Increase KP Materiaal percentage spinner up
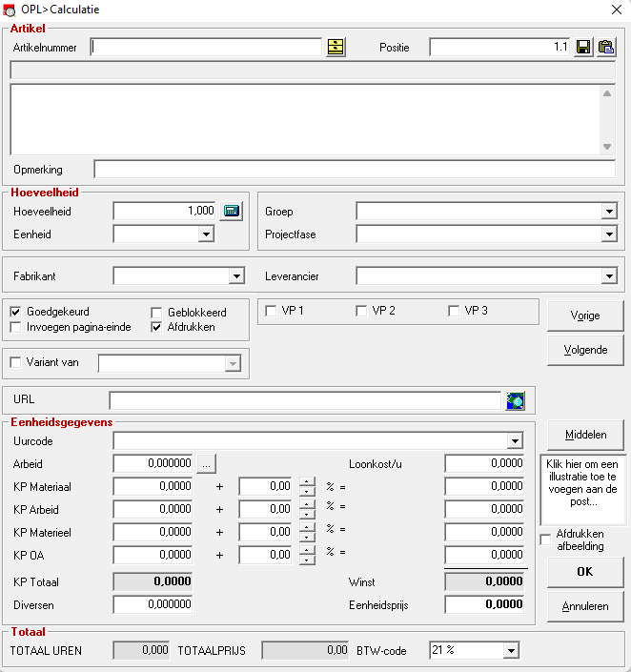 (307, 481)
